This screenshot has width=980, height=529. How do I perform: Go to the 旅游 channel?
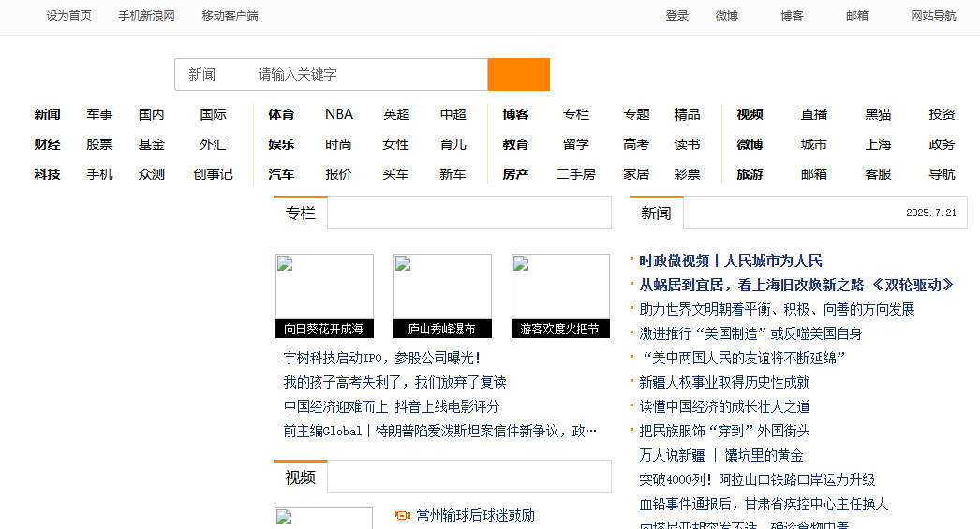pyautogui.click(x=750, y=174)
